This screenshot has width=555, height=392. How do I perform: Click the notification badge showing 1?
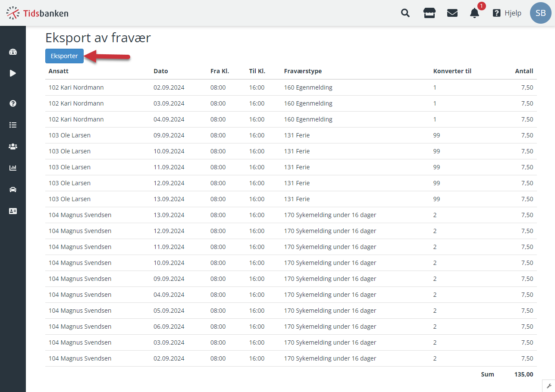[x=482, y=6]
